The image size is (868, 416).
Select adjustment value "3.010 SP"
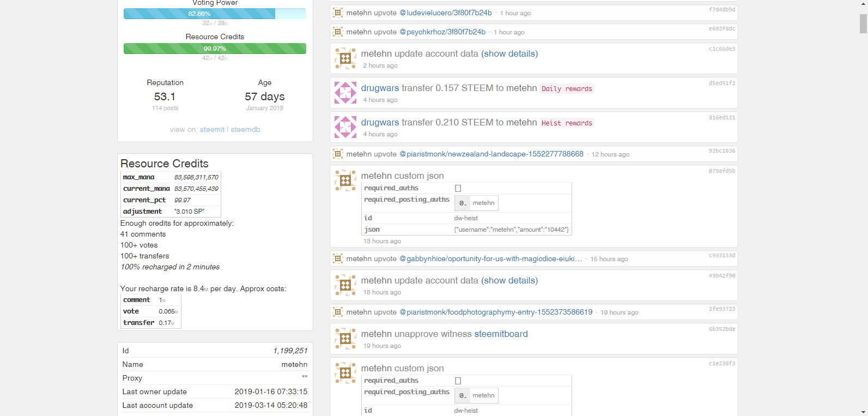189,212
